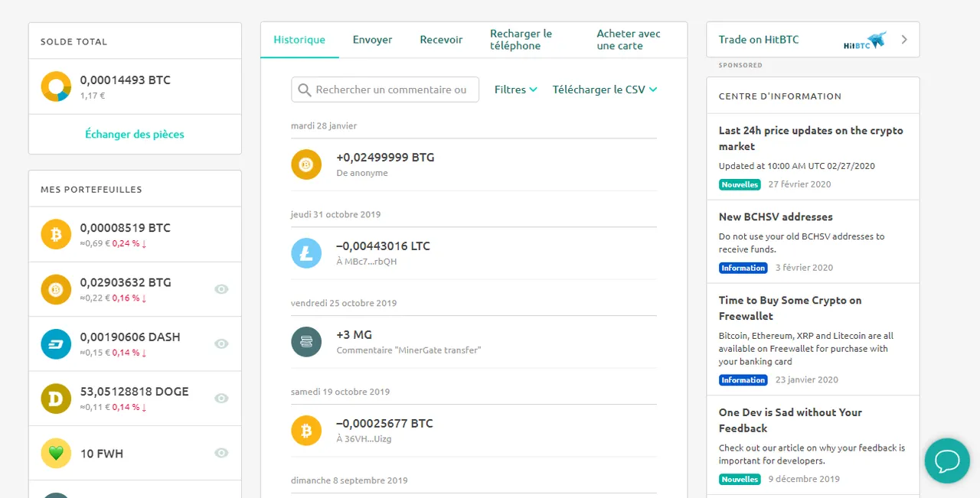Click the Nouvelles tag dated 27 février 2020
Screen dimensions: 980x498
(740, 184)
